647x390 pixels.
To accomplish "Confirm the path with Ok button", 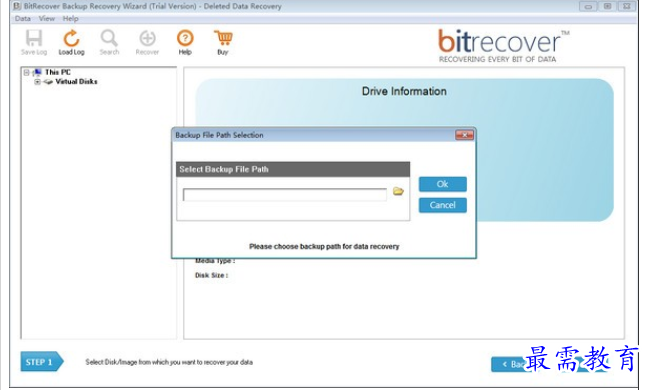I will (x=443, y=184).
